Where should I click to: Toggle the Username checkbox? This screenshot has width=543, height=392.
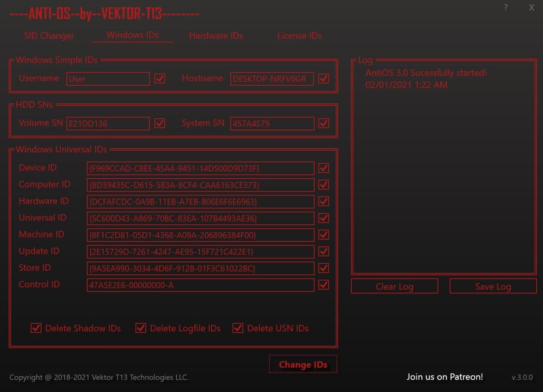[160, 78]
